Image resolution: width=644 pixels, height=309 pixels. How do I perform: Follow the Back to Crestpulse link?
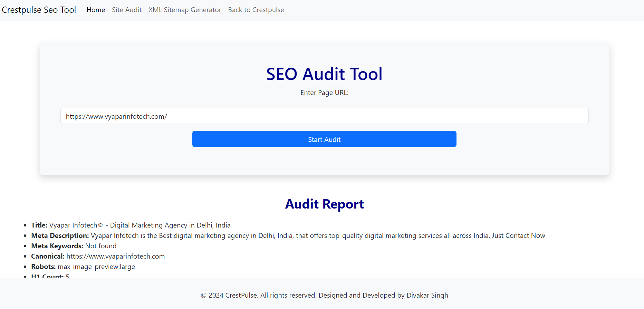coord(256,10)
